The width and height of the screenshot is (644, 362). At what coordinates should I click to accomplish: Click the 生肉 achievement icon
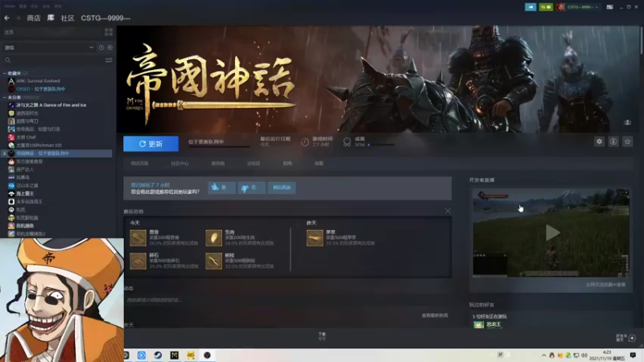point(213,238)
